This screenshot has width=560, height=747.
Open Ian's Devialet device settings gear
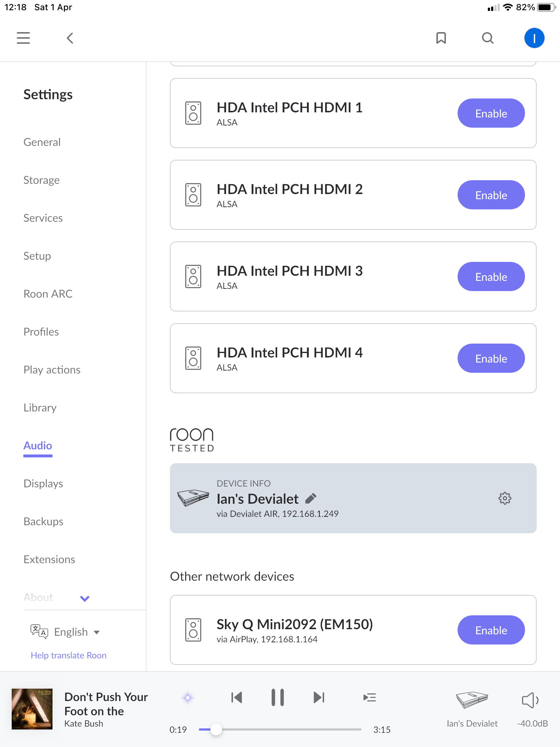tap(505, 498)
